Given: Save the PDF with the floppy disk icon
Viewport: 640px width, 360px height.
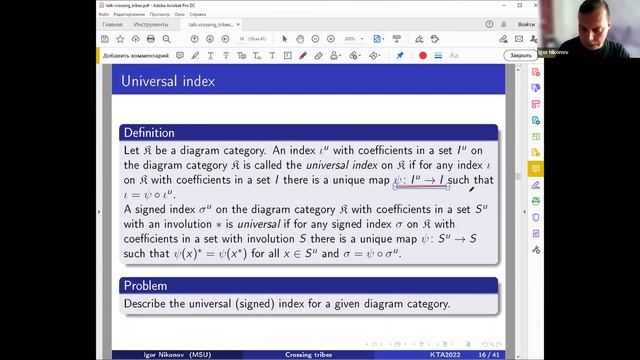Looking at the screenshot, I should pos(105,39).
